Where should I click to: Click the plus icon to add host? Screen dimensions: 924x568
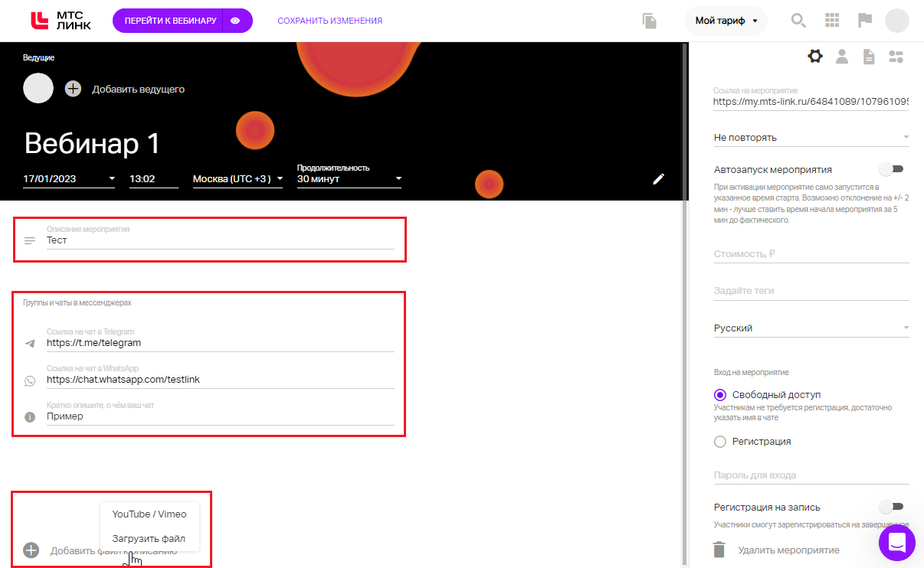73,89
